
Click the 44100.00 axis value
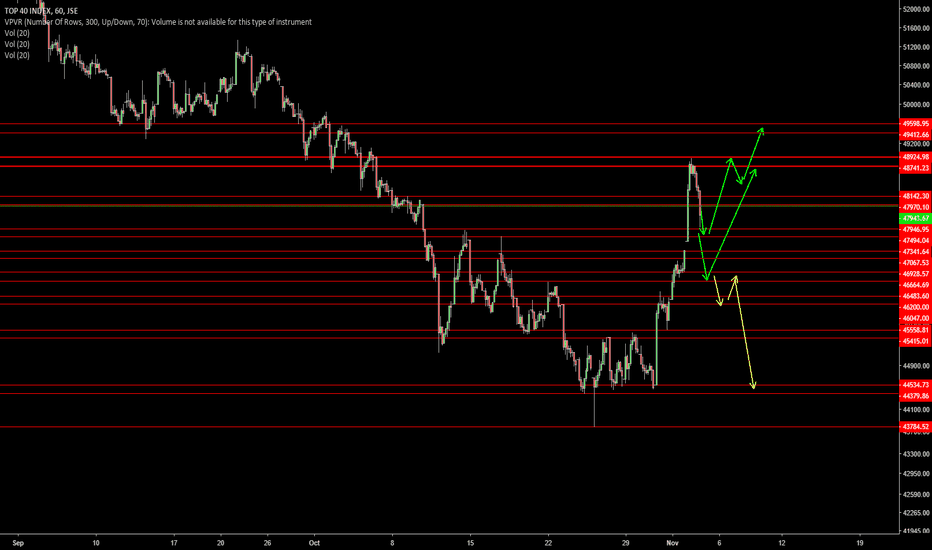pos(917,410)
